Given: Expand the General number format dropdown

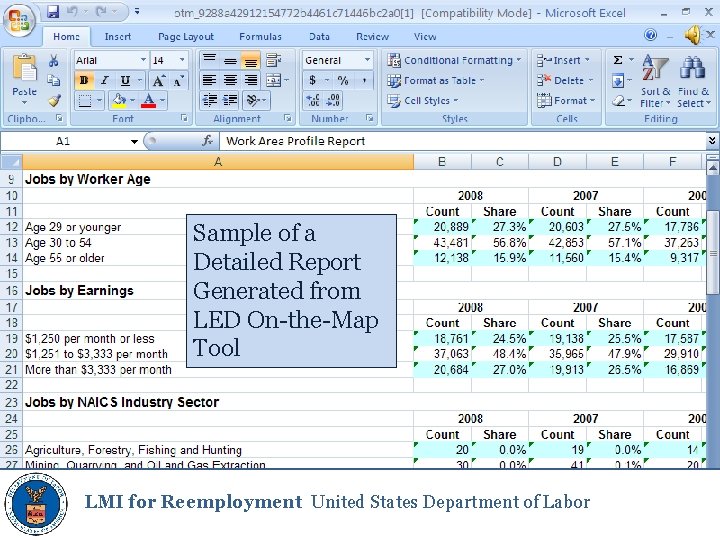Looking at the screenshot, I should click(367, 60).
